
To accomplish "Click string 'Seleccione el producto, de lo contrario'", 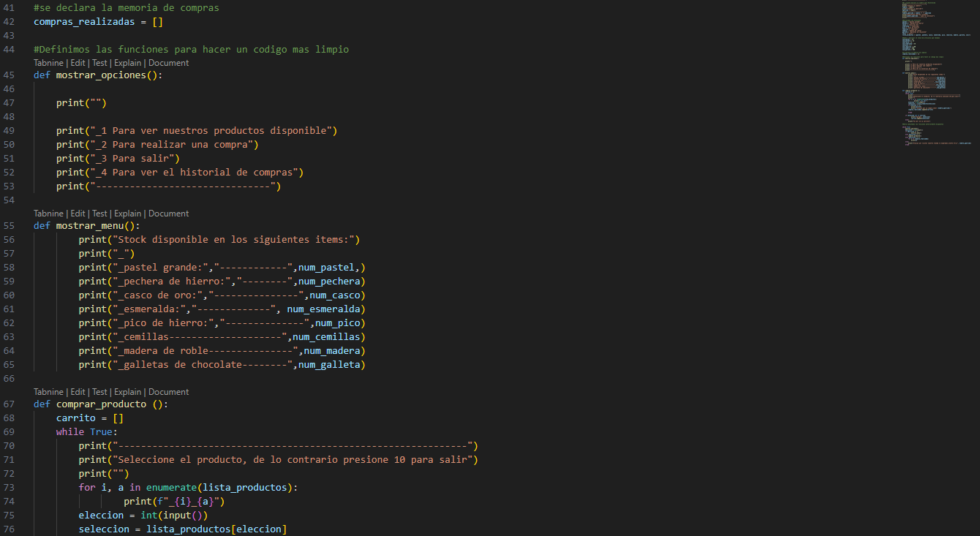I will (x=293, y=459).
